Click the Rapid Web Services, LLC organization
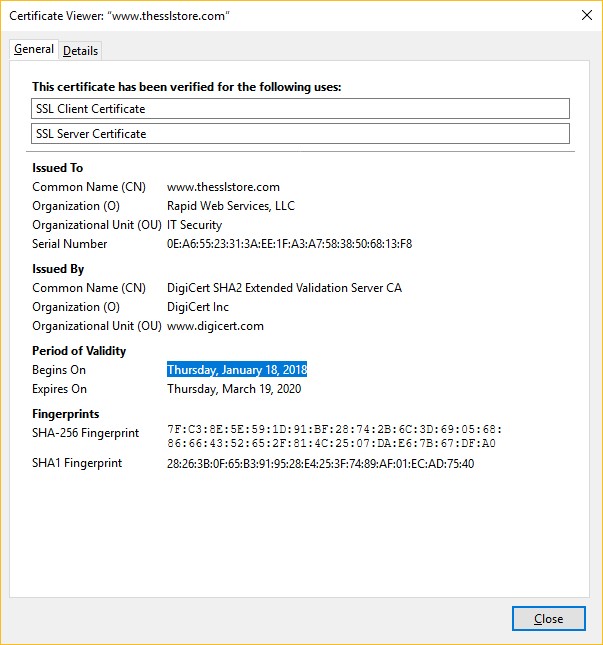This screenshot has height=645, width=603. [231, 206]
